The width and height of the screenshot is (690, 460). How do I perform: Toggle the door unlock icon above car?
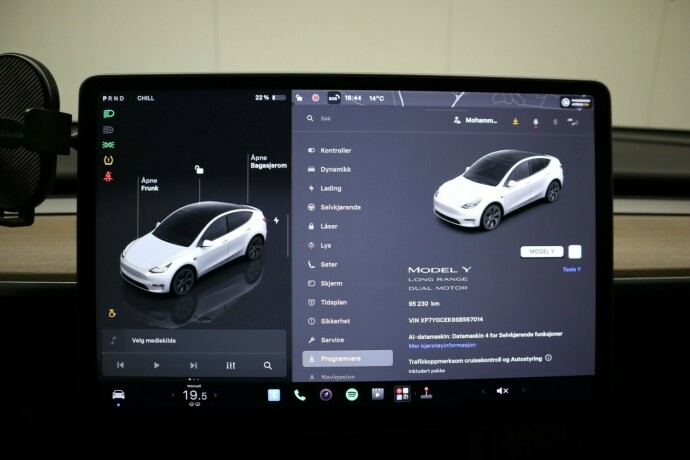[199, 169]
